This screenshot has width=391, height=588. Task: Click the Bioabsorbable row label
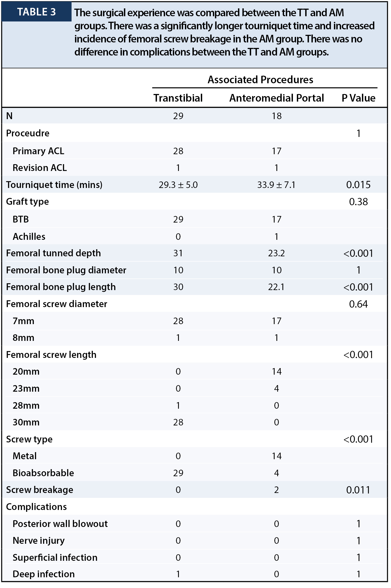(x=43, y=473)
